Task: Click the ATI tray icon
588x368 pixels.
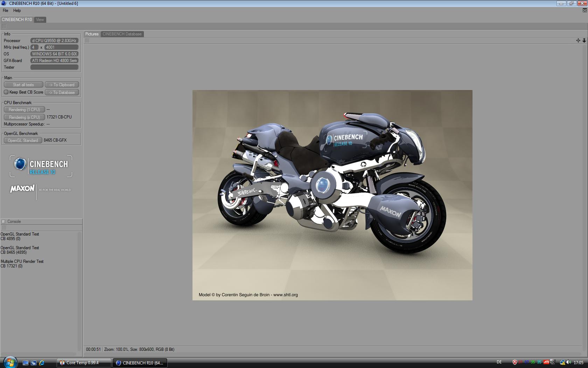Action: pyautogui.click(x=546, y=362)
